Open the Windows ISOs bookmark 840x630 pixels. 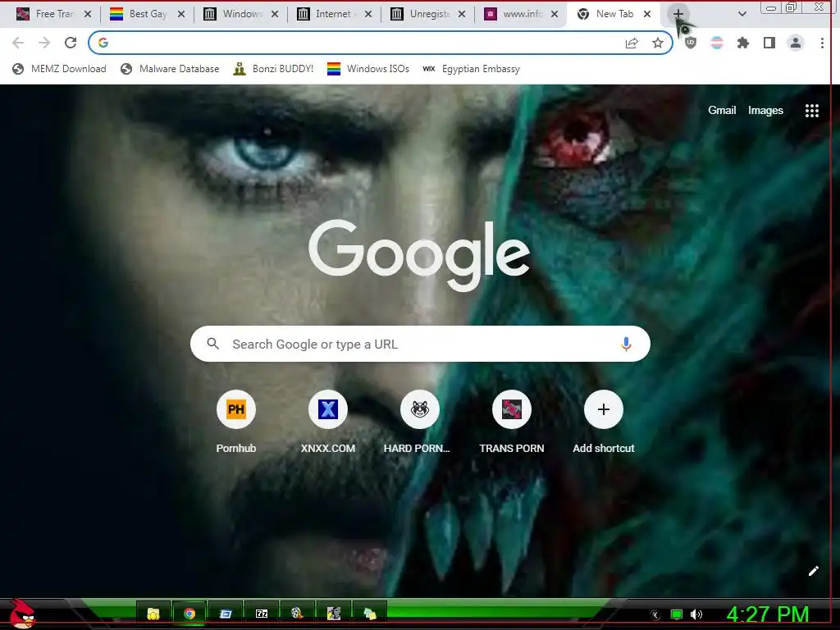click(368, 69)
